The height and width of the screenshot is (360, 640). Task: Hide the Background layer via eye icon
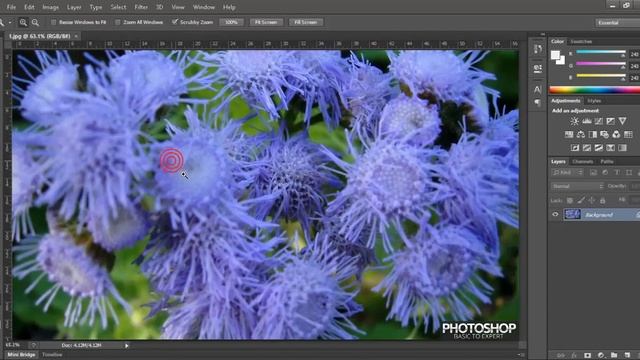coord(555,214)
